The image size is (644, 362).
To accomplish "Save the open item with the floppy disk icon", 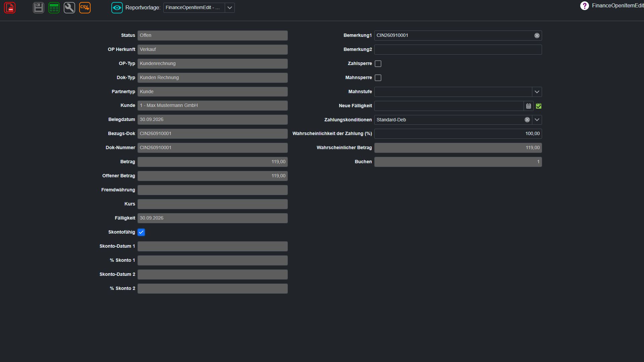I will point(39,8).
